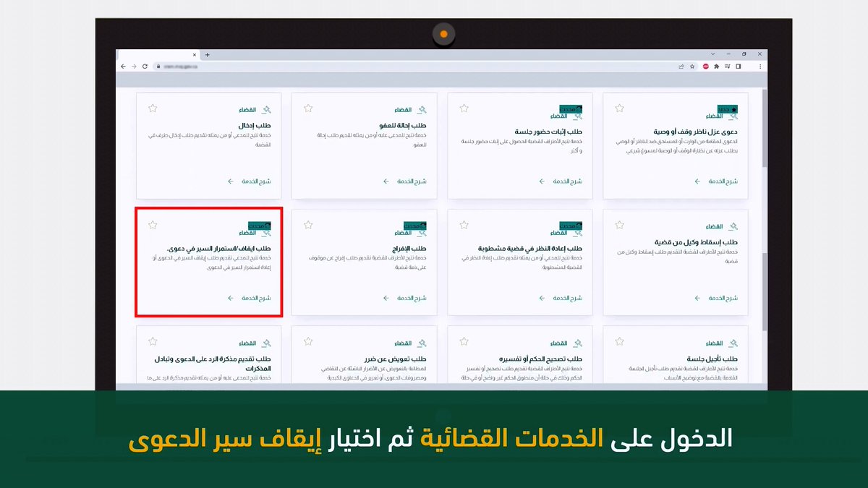The width and height of the screenshot is (868, 488).
Task: Favorite the طلب إدخال service star
Action: pyautogui.click(x=153, y=108)
